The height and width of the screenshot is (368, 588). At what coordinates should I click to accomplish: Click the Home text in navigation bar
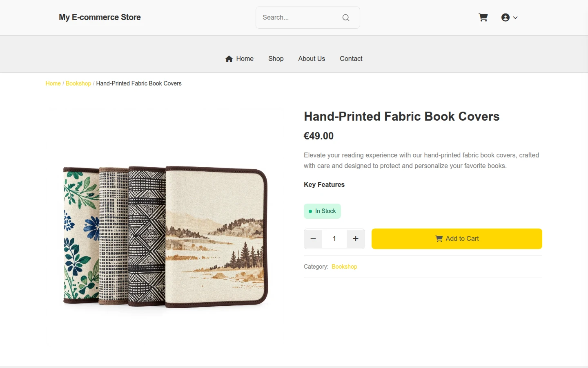pos(245,59)
